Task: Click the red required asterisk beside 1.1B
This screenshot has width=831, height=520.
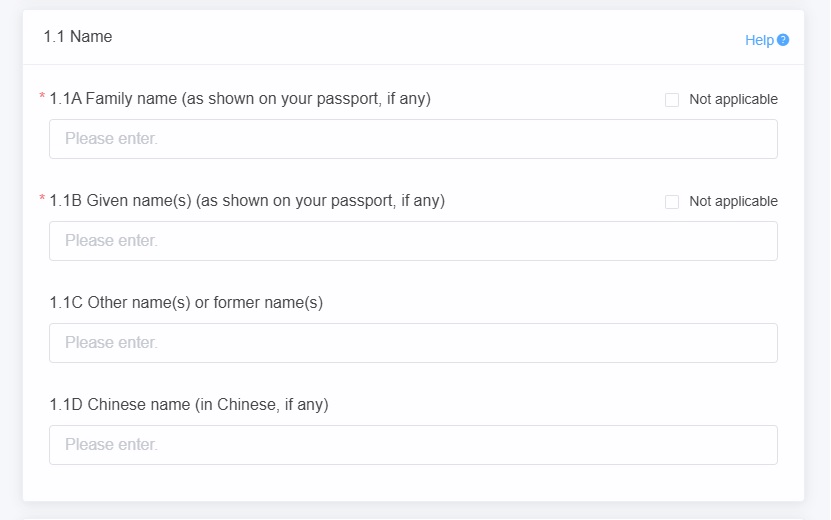Action: [42, 198]
